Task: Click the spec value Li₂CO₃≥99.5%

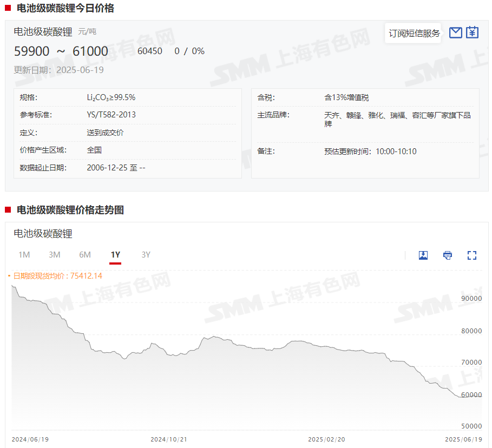Action: (111, 97)
